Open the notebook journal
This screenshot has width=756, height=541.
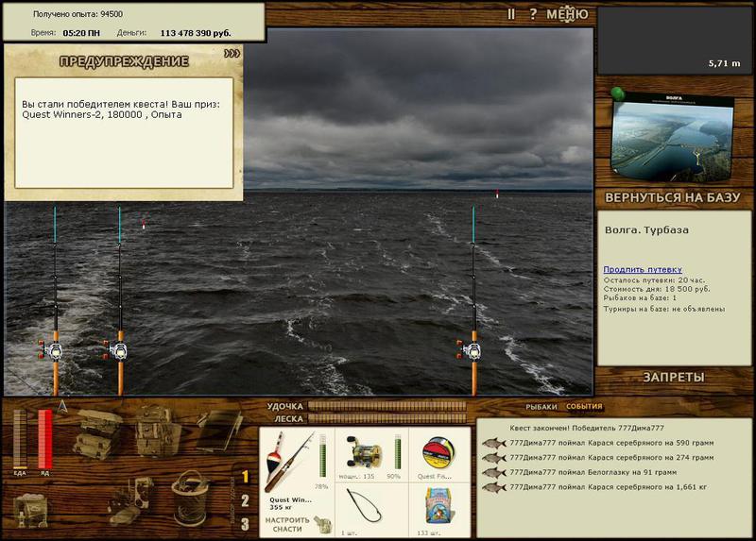coord(219,431)
